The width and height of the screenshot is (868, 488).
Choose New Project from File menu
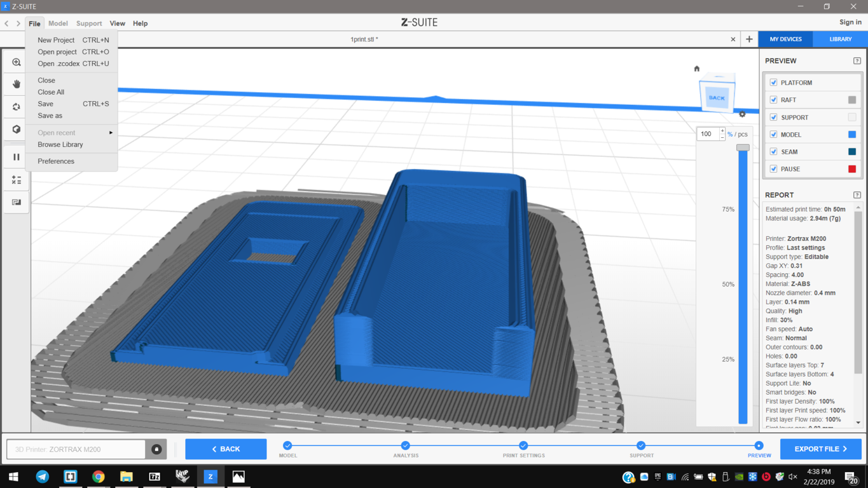72,40
